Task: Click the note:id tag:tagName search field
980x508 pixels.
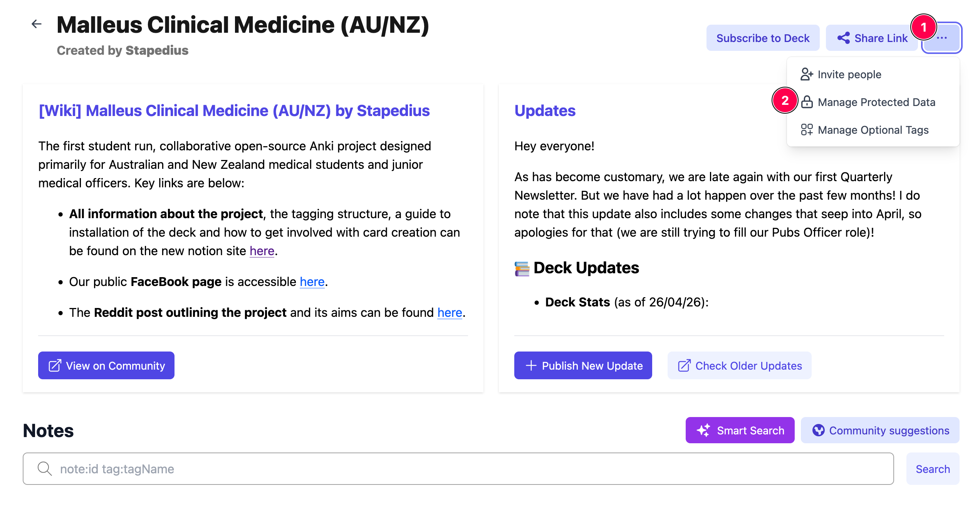Action: tap(458, 469)
